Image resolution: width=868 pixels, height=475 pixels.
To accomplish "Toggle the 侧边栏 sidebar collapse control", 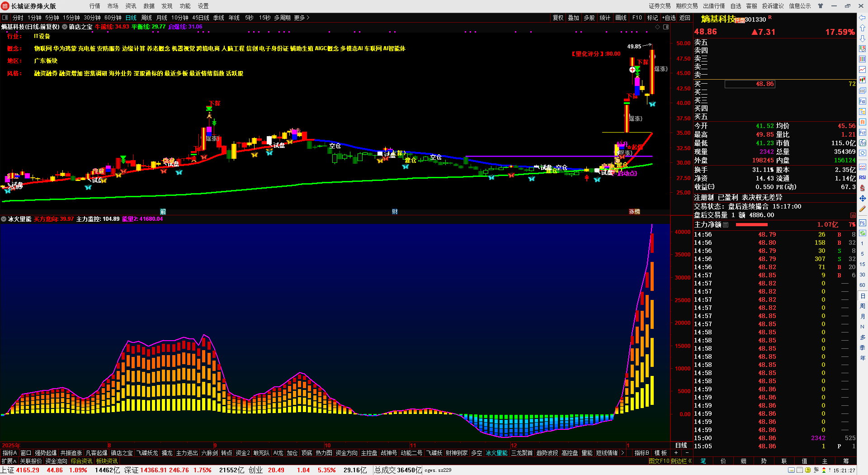I will click(x=681, y=461).
